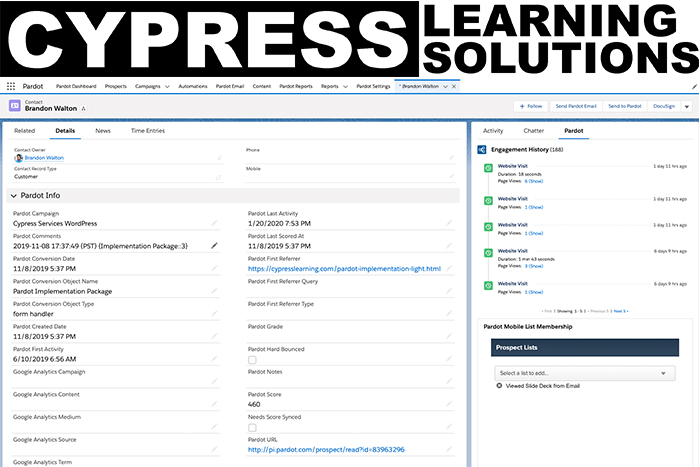700x467 pixels.
Task: Show page views for the 1 min 43 sec visit
Action: 534,266
